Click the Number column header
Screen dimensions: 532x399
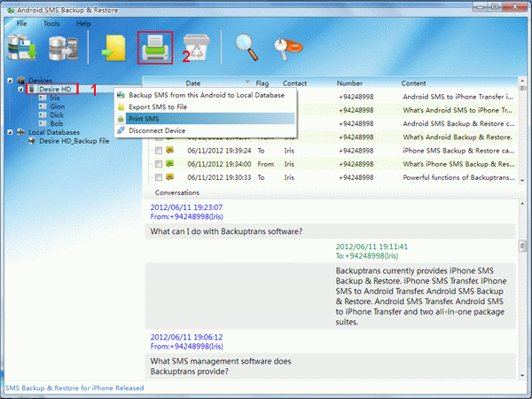point(349,83)
